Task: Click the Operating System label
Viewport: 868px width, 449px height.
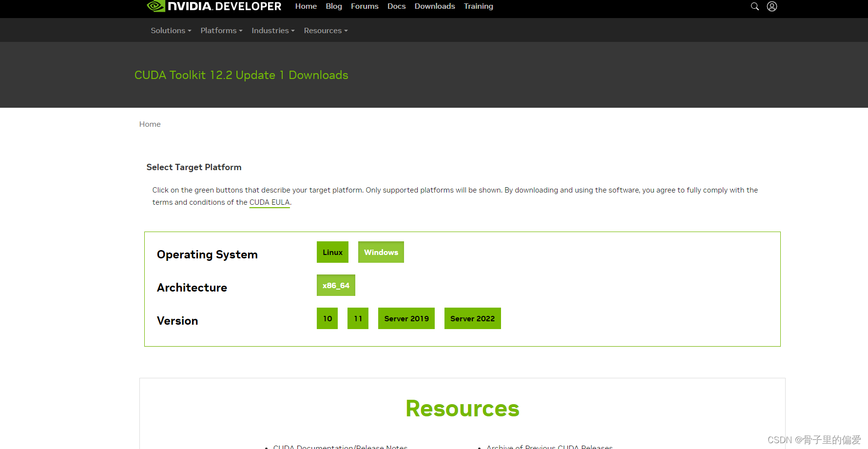Action: pos(207,254)
